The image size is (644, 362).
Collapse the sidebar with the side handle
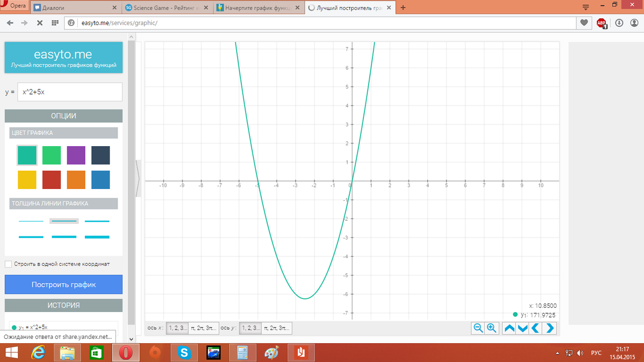(x=137, y=179)
